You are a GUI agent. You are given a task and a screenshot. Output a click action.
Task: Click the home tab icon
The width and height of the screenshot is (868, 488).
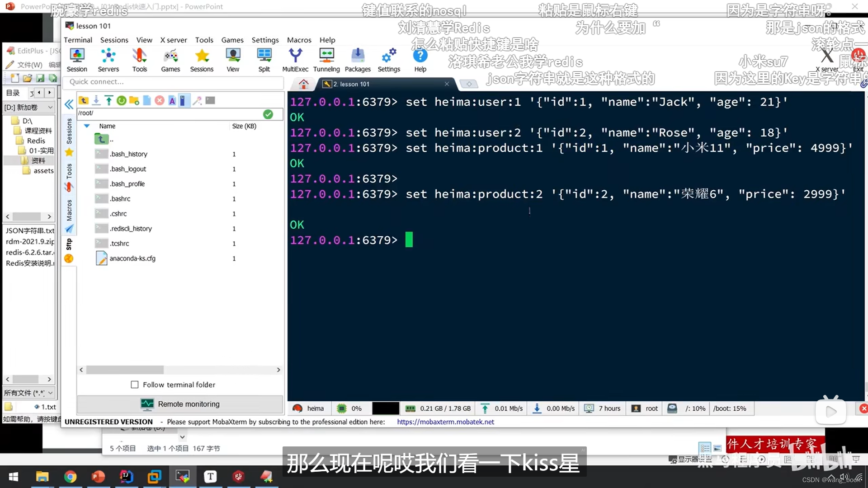(303, 84)
